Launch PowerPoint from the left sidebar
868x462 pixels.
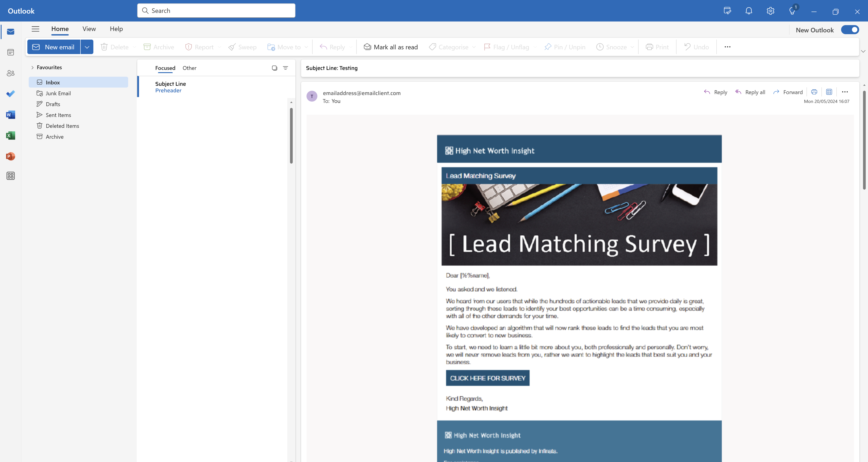[x=10, y=157]
